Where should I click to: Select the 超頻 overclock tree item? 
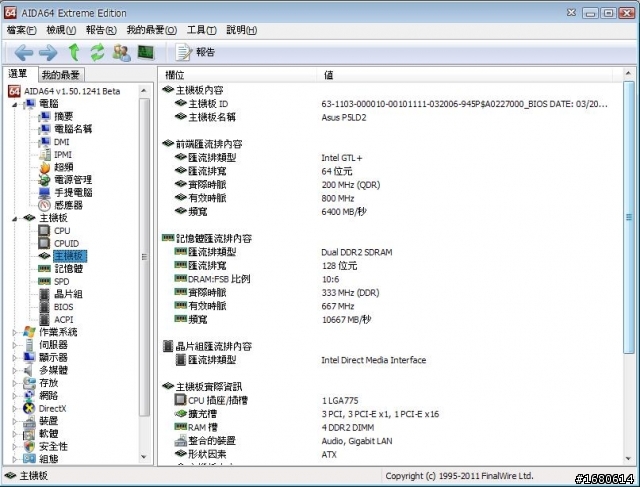click(x=64, y=167)
